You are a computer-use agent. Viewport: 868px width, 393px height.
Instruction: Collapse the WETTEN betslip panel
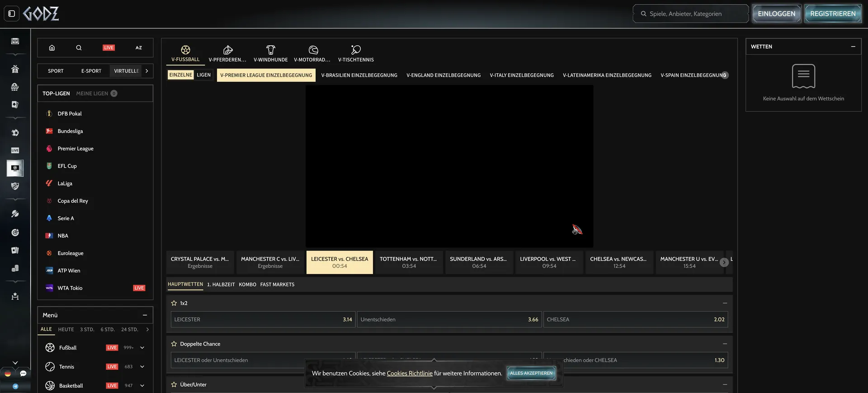(x=853, y=47)
